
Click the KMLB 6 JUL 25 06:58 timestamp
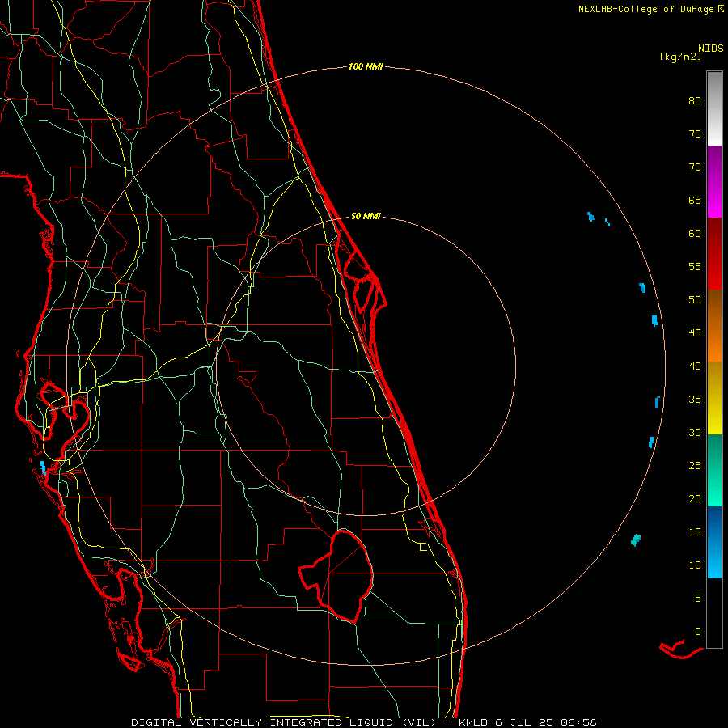(x=527, y=722)
